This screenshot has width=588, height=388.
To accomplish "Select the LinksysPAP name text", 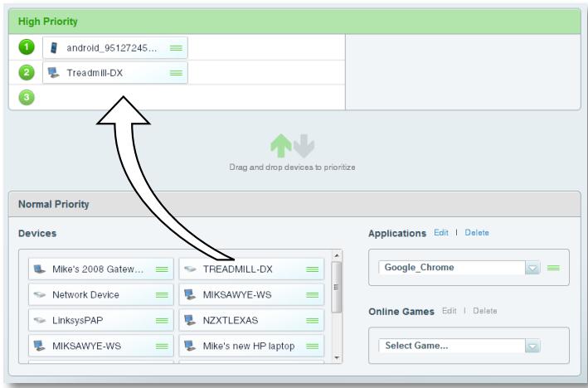I will click(78, 321).
